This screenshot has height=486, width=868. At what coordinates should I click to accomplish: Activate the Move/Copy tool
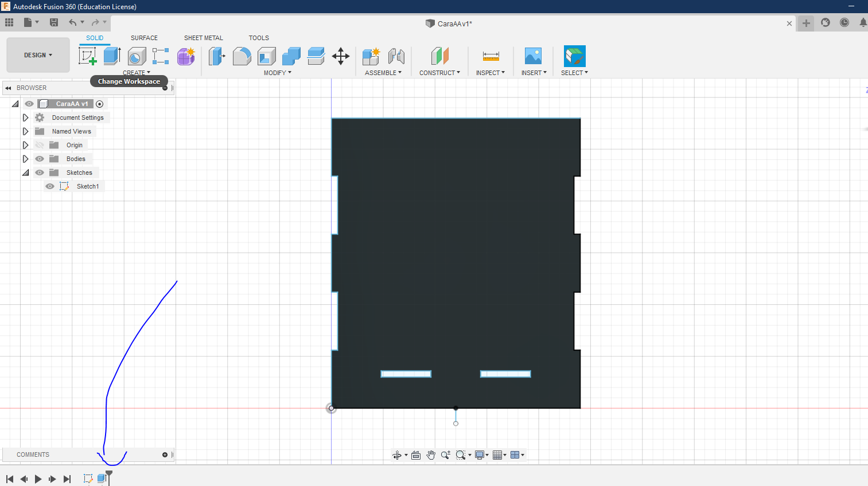click(341, 56)
